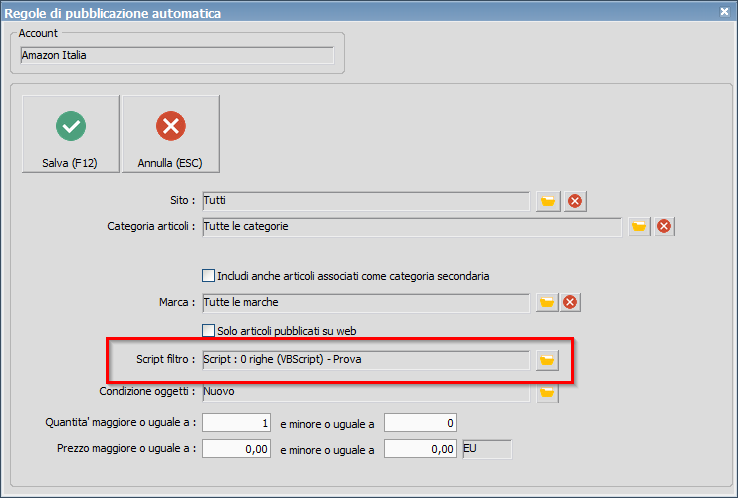Viewport: 738px width, 498px height.
Task: Click the Marca label
Action: (x=176, y=302)
